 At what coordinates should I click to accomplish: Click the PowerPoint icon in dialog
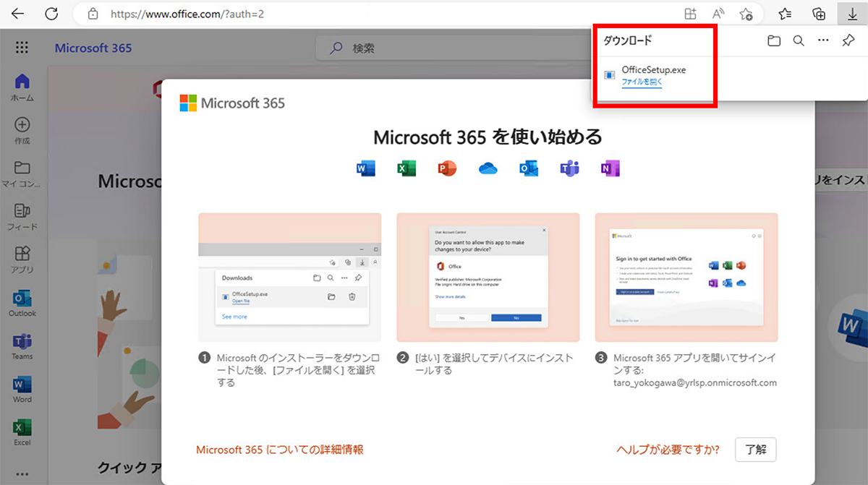pos(447,168)
